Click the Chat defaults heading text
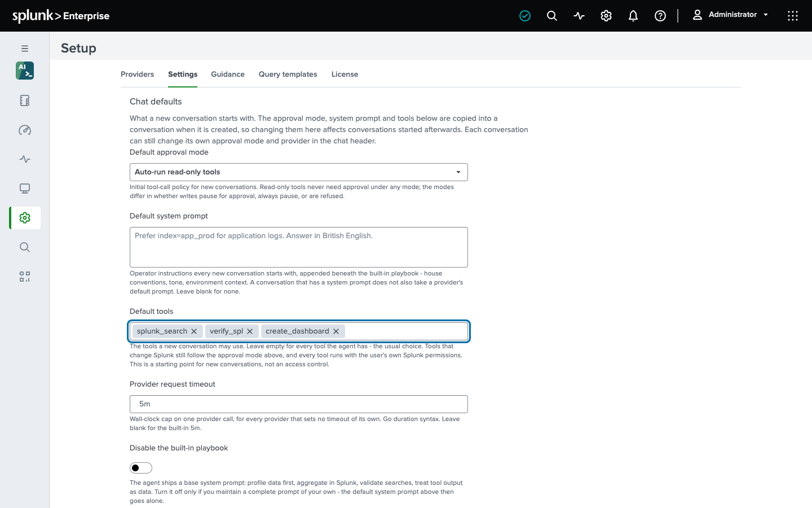The height and width of the screenshot is (508, 812). tap(156, 102)
